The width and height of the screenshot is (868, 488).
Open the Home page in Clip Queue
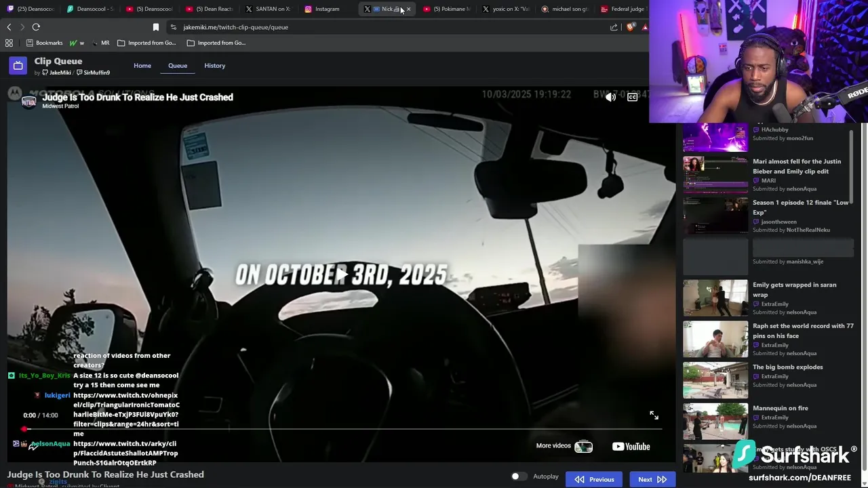(x=142, y=66)
